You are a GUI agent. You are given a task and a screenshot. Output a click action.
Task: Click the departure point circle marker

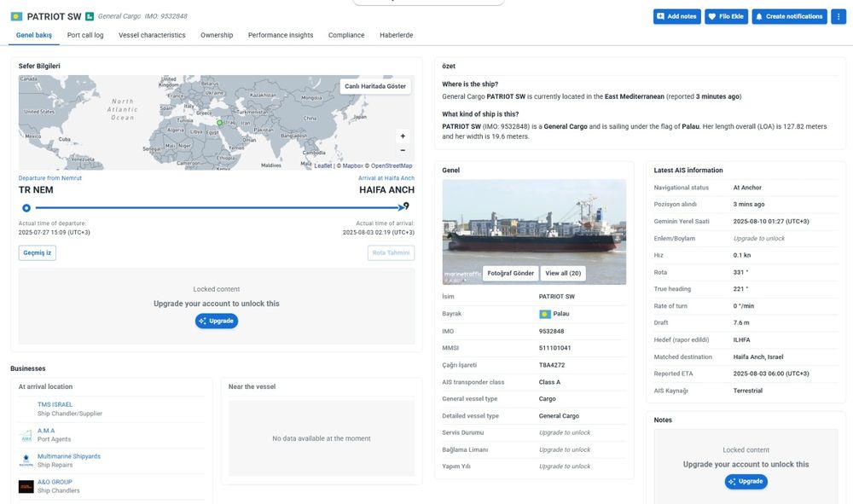point(26,207)
